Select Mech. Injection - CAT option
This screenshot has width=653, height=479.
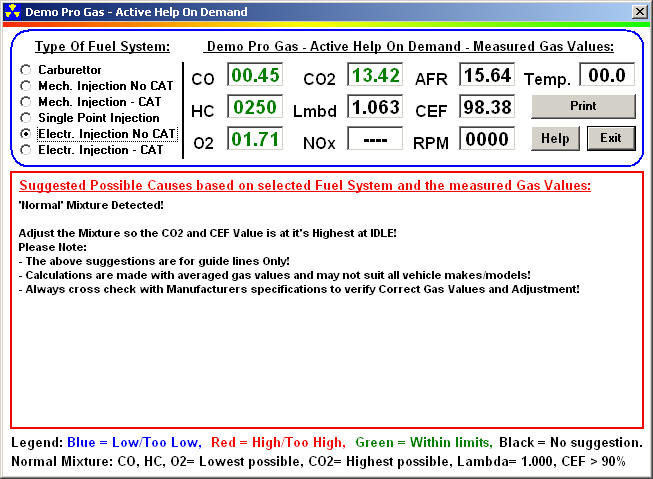[x=27, y=102]
